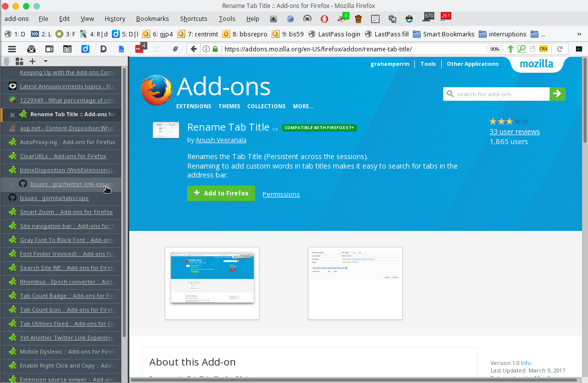Submit search with green arrow button
The image size is (588, 383).
coord(557,94)
